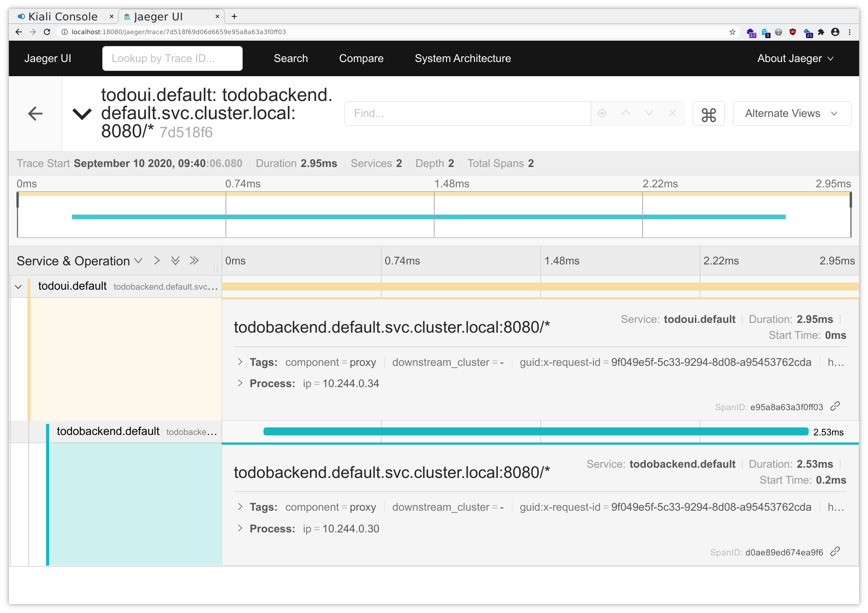
Task: Expand Process section showing ip 10.244.0.30
Action: 240,528
